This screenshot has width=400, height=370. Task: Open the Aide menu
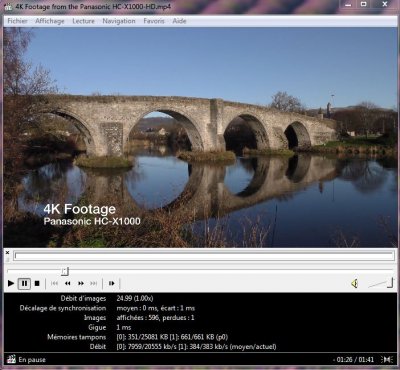(179, 21)
